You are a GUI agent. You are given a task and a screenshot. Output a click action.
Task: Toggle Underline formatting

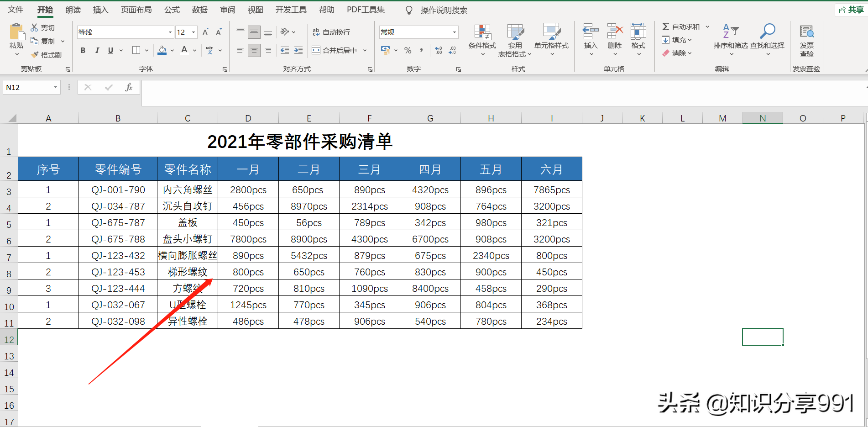tap(110, 50)
